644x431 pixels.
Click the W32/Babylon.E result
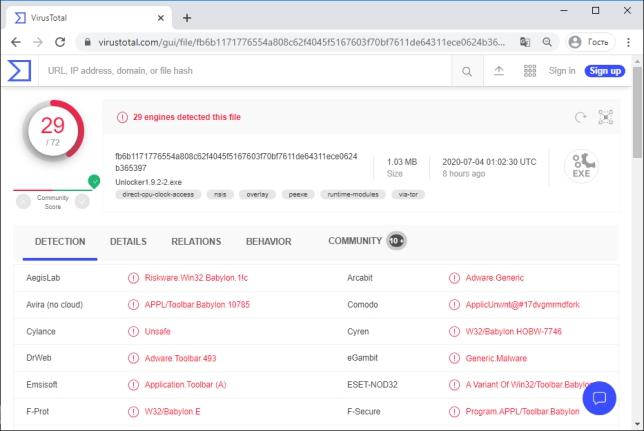(172, 411)
